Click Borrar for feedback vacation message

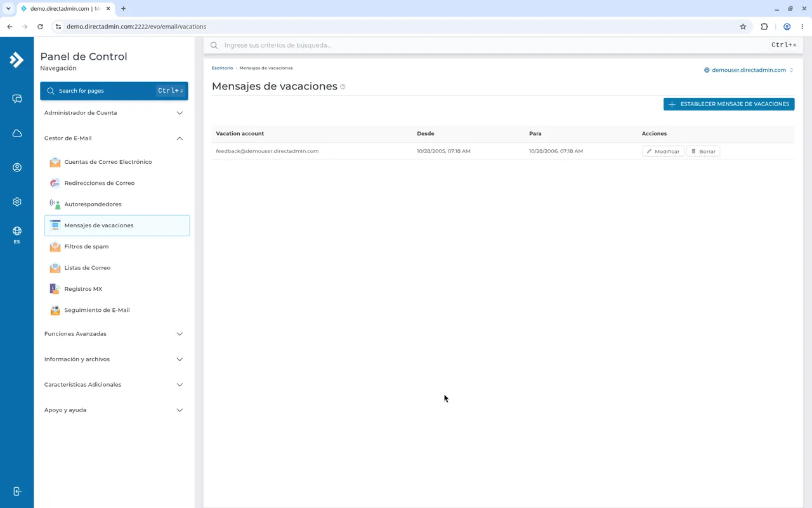tap(703, 152)
